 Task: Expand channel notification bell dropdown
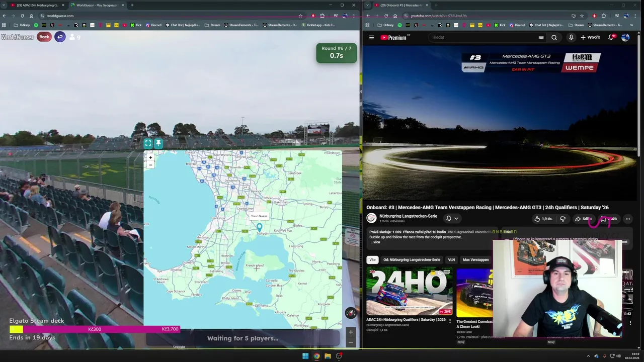click(452, 218)
